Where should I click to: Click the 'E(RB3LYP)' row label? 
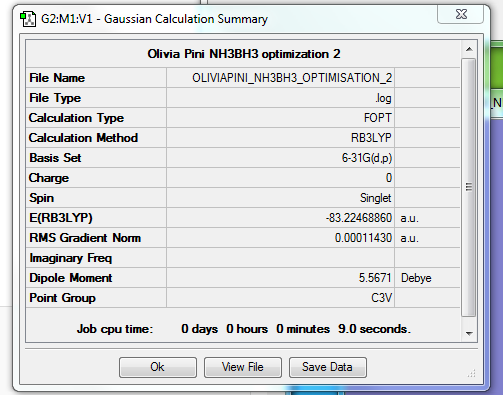pos(61,218)
